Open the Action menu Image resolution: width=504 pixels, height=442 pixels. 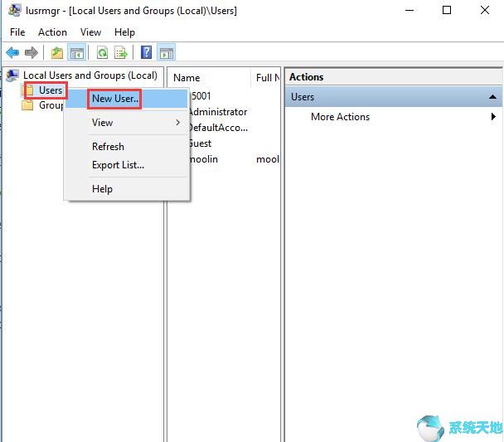click(52, 32)
